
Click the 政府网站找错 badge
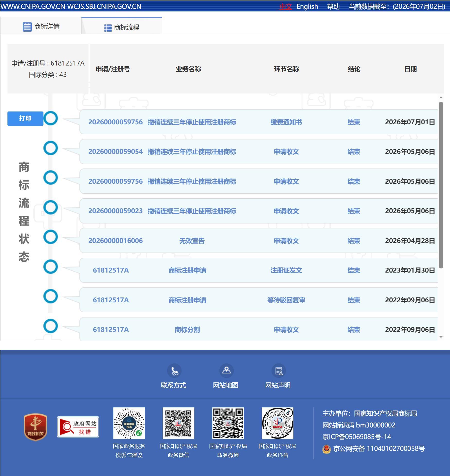pos(78,427)
